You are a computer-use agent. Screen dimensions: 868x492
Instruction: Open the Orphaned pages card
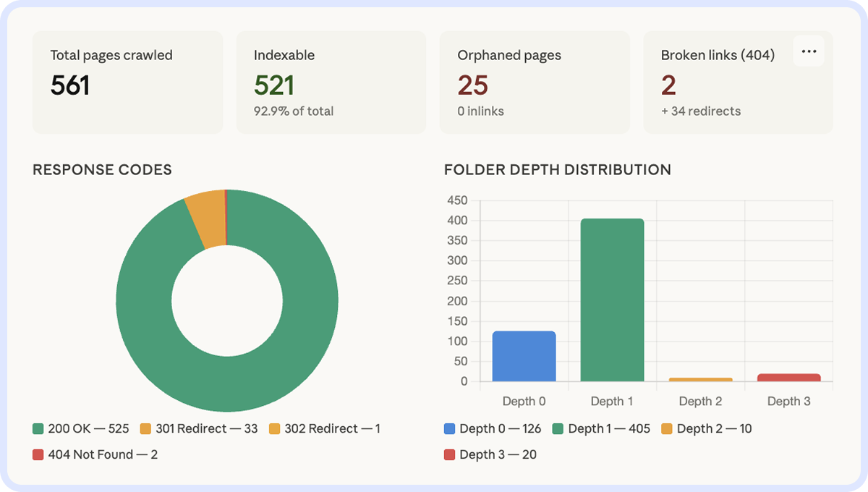point(535,82)
